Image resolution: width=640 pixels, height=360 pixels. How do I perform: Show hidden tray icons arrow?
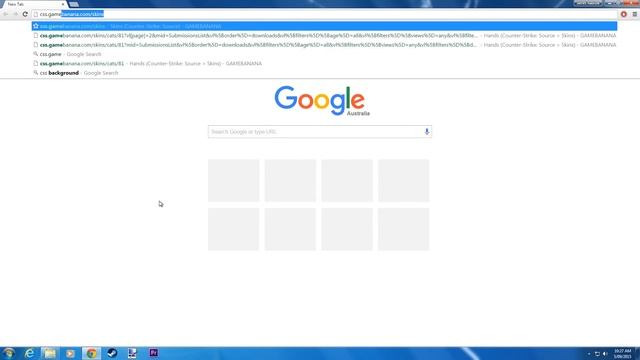(589, 353)
